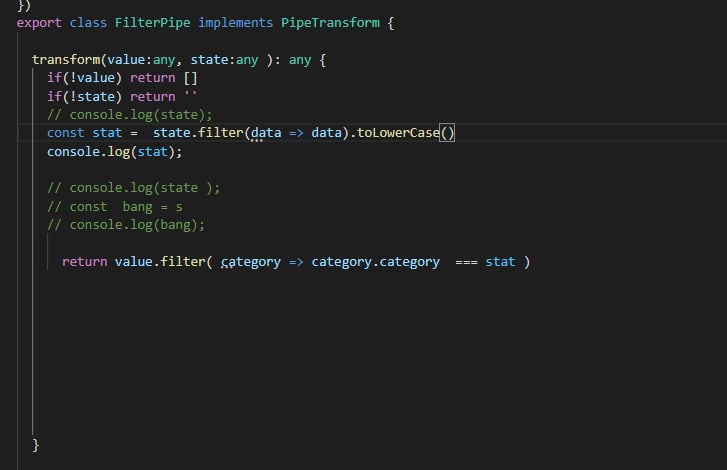Click 'stat' variable in the return comparison
The image size is (727, 470).
coord(500,262)
